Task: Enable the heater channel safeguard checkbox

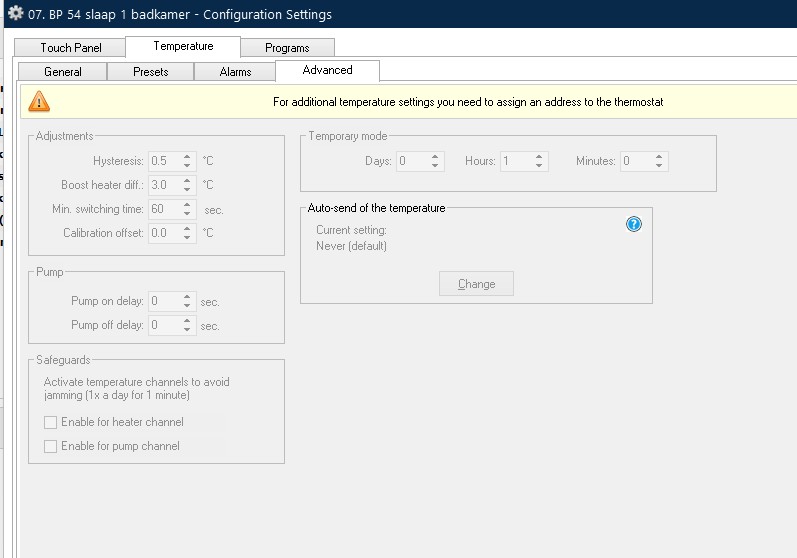Action: tap(51, 422)
